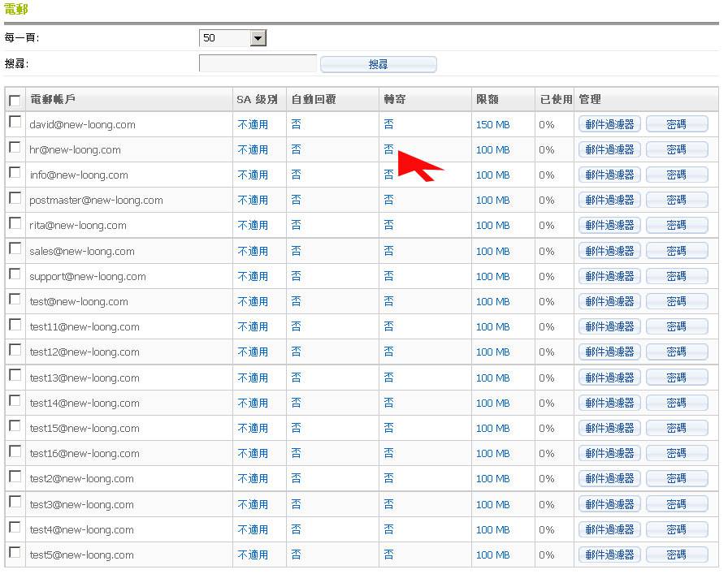Open the per-page count dropdown showing 50
The height and width of the screenshot is (574, 728).
(232, 38)
